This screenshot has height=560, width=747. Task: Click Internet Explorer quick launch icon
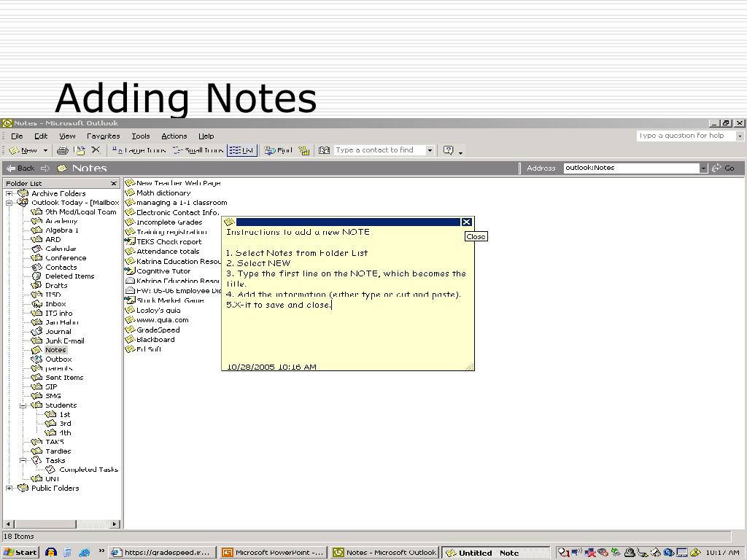coord(85,553)
